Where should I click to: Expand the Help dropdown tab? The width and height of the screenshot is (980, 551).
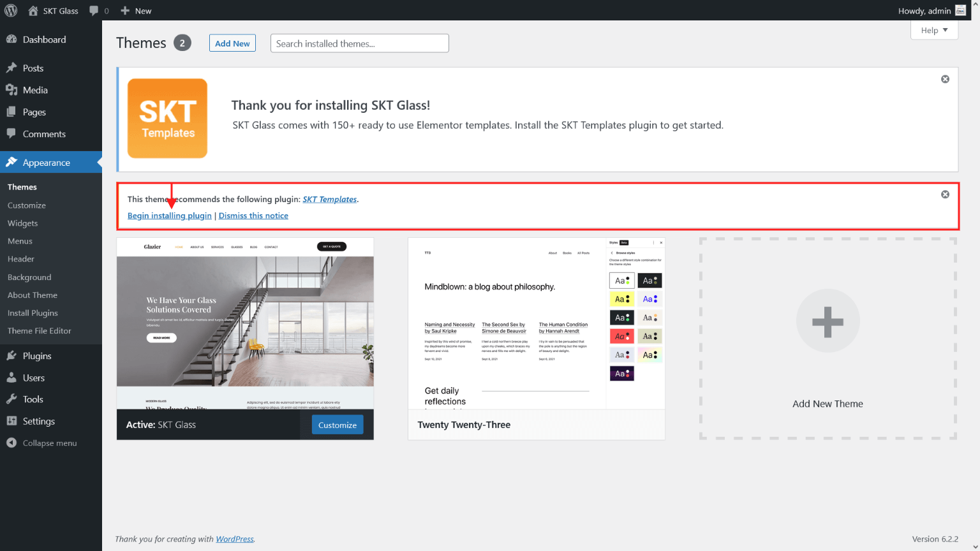[x=934, y=30]
